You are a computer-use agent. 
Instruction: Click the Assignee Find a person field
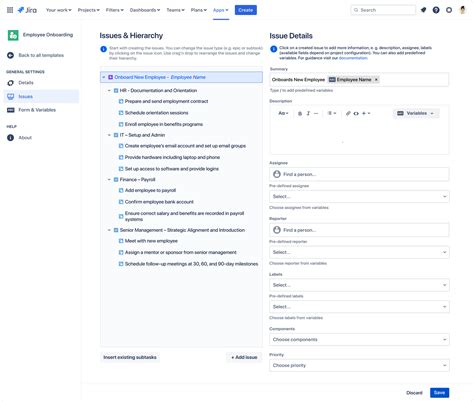tap(359, 174)
